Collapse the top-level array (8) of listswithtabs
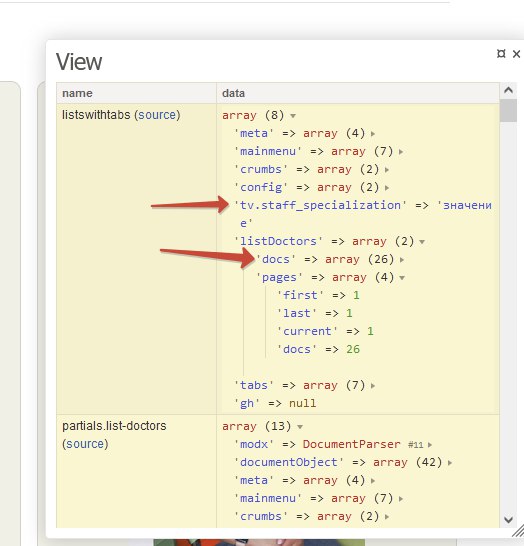This screenshot has width=524, height=546. click(293, 116)
